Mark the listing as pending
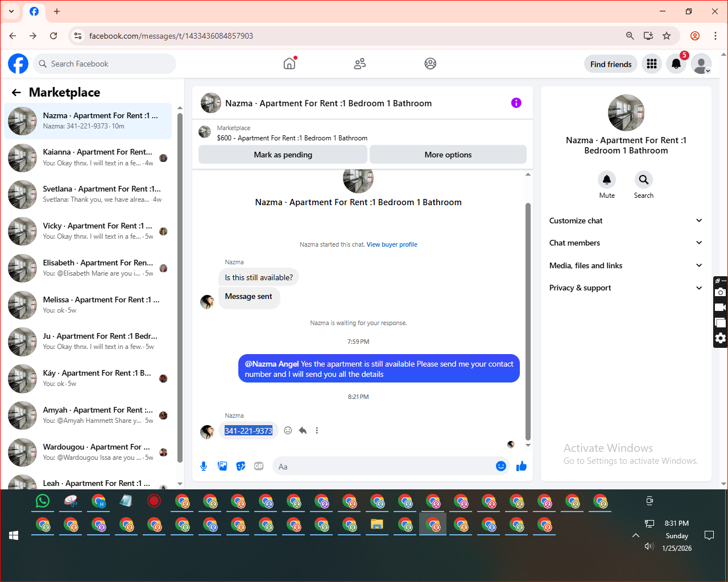Screen dimensions: 728x582 (x=283, y=155)
